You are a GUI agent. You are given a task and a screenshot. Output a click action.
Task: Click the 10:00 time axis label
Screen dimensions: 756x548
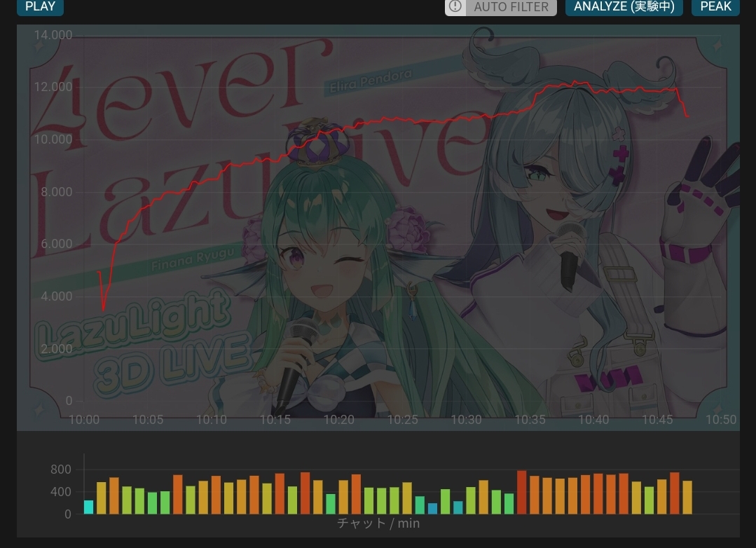point(84,420)
